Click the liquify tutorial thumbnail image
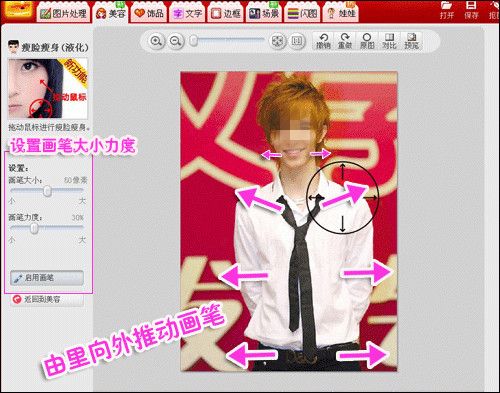Viewport: 500px width, 393px height. (x=48, y=89)
